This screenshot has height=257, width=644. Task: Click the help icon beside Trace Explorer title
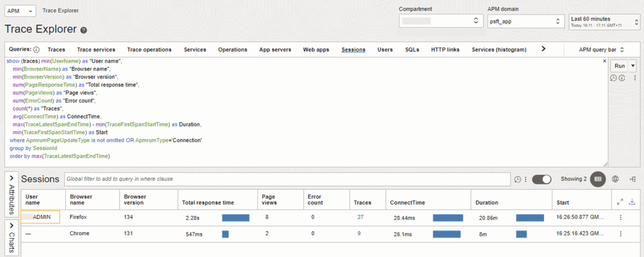click(84, 30)
